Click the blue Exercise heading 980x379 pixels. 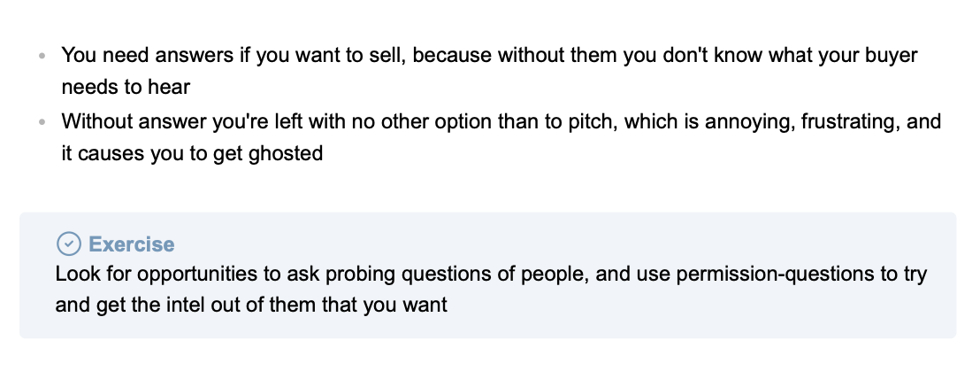pos(131,244)
